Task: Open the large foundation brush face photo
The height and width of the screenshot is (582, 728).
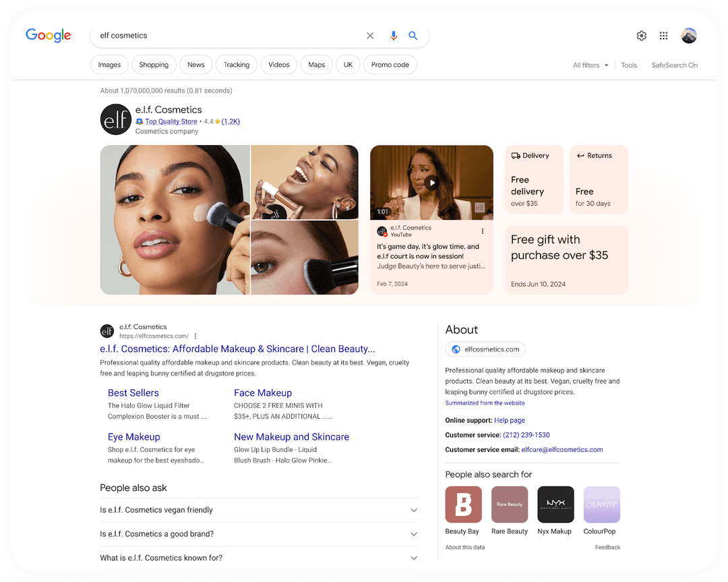Action: [x=175, y=220]
